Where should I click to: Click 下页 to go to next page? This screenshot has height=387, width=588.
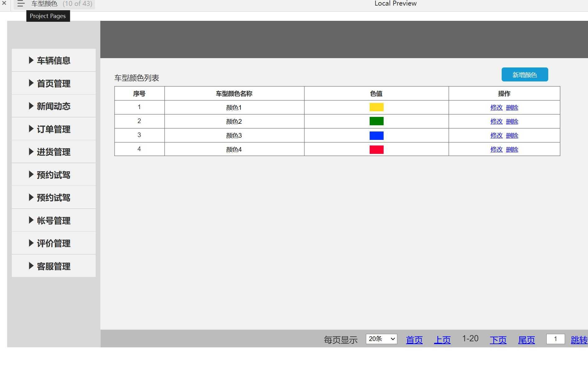coord(498,340)
